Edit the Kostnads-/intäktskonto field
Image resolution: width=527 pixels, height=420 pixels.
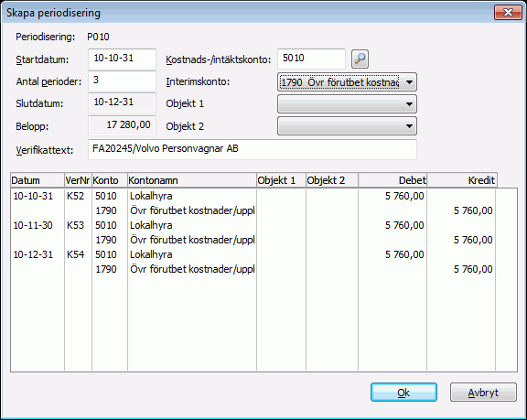(x=312, y=59)
